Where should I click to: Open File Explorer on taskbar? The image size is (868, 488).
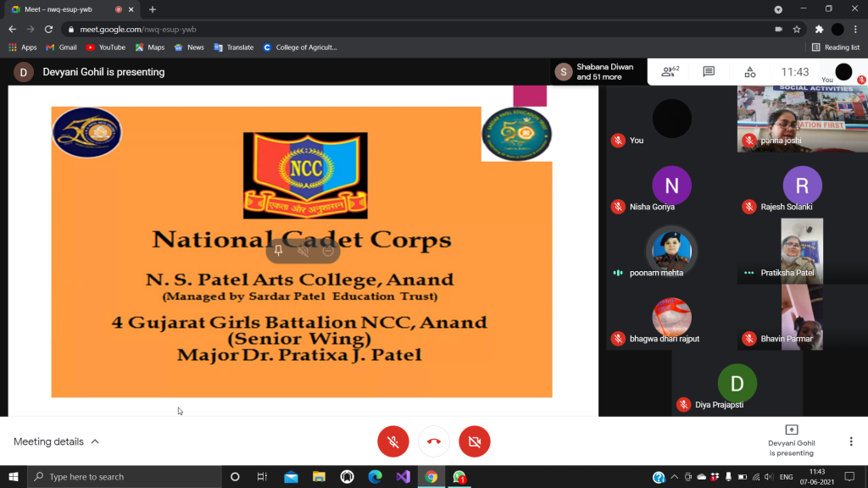click(x=319, y=476)
